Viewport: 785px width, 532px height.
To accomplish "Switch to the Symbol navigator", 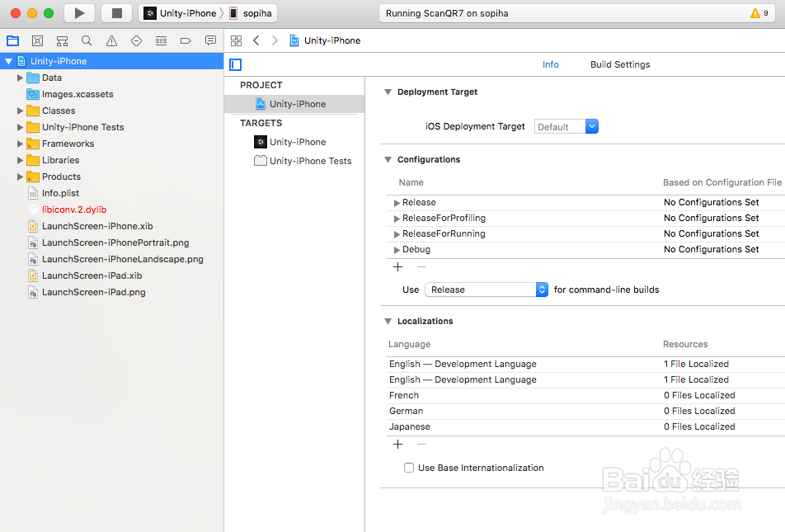I will [62, 40].
